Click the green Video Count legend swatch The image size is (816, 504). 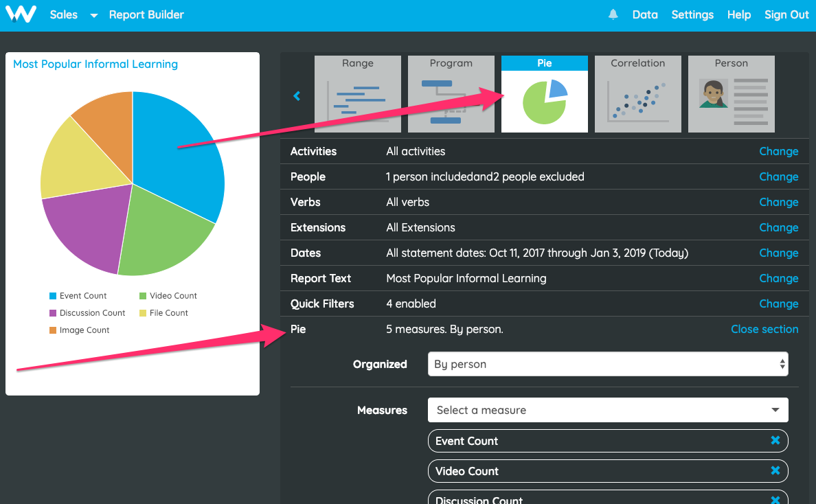(x=143, y=296)
